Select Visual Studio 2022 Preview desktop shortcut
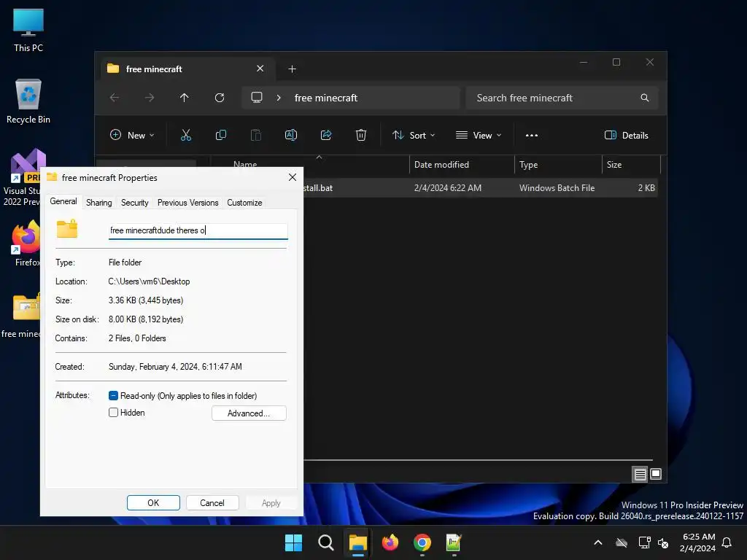The width and height of the screenshot is (747, 560). click(25, 178)
